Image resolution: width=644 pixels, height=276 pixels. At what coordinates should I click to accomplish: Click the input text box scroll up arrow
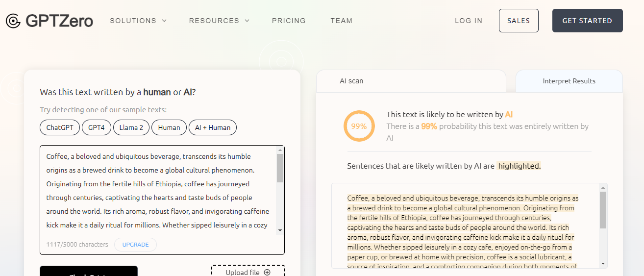tap(280, 150)
